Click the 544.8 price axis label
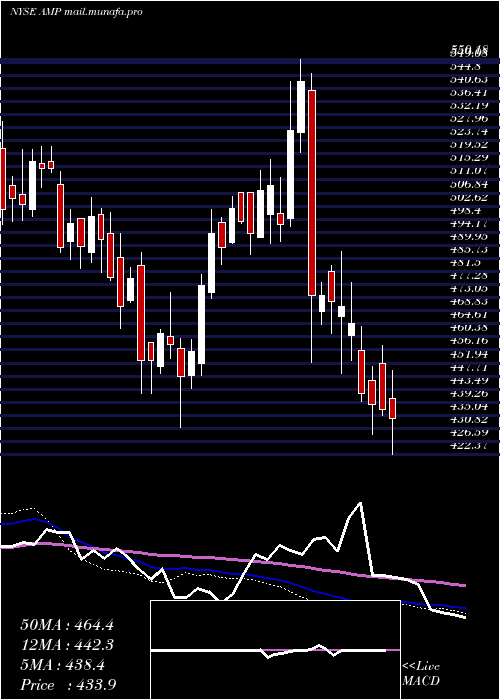The image size is (500, 700). tap(465, 67)
